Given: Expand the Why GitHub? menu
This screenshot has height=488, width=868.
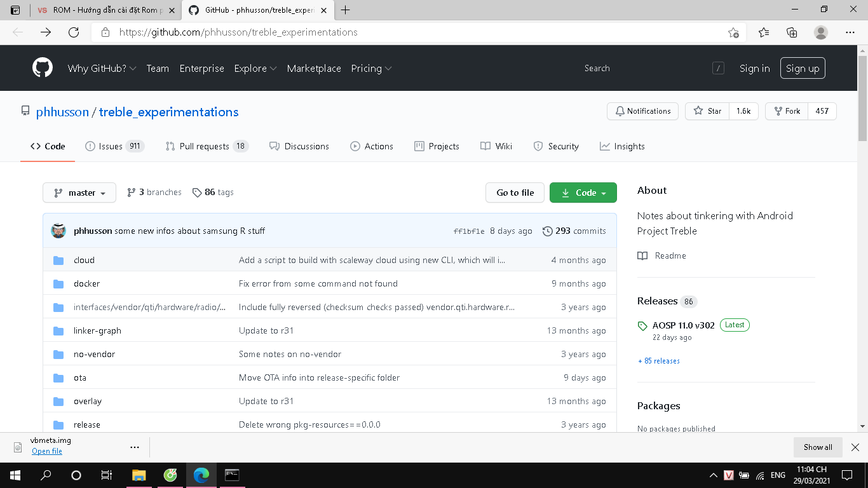Looking at the screenshot, I should tap(102, 69).
